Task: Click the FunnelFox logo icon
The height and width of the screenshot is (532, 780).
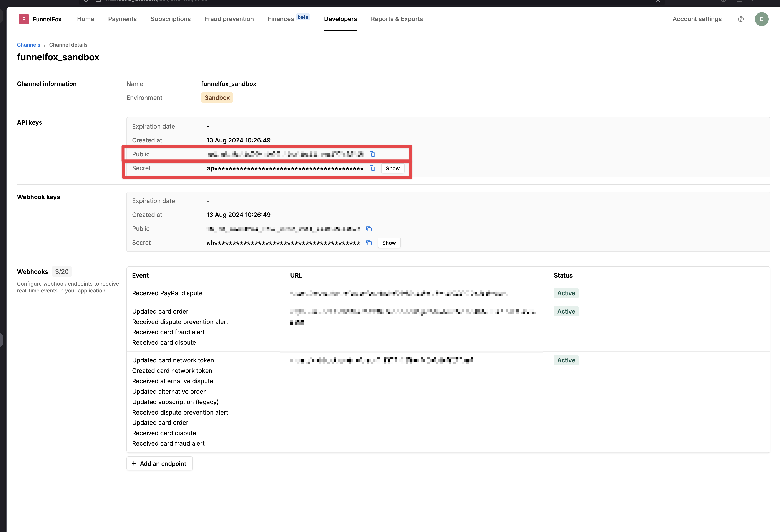Action: (23, 19)
